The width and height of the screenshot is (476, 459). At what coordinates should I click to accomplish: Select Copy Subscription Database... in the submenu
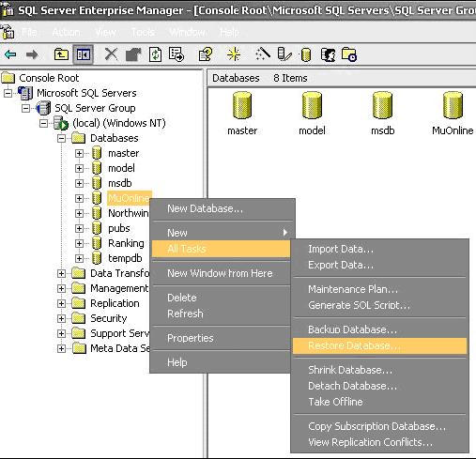point(379,426)
